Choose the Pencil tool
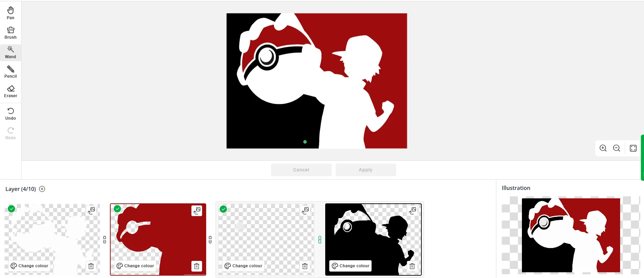Viewport: 644px width, 278px height. click(10, 72)
